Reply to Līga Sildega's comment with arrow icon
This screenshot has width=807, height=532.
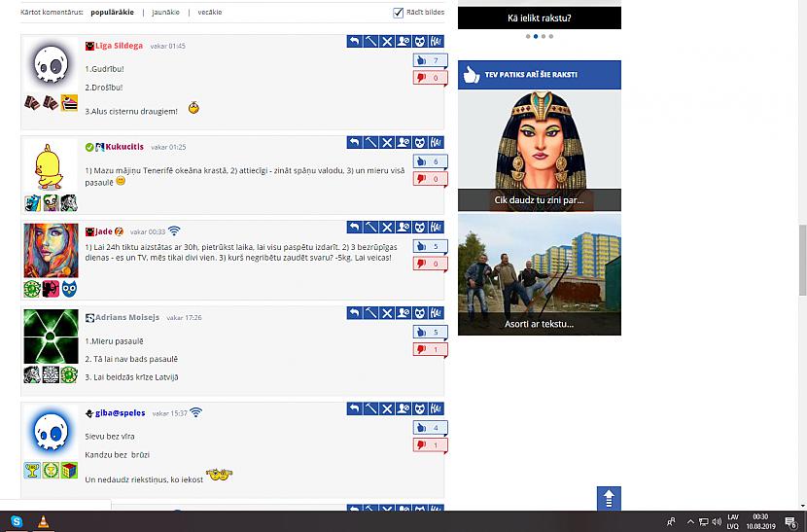pos(355,42)
